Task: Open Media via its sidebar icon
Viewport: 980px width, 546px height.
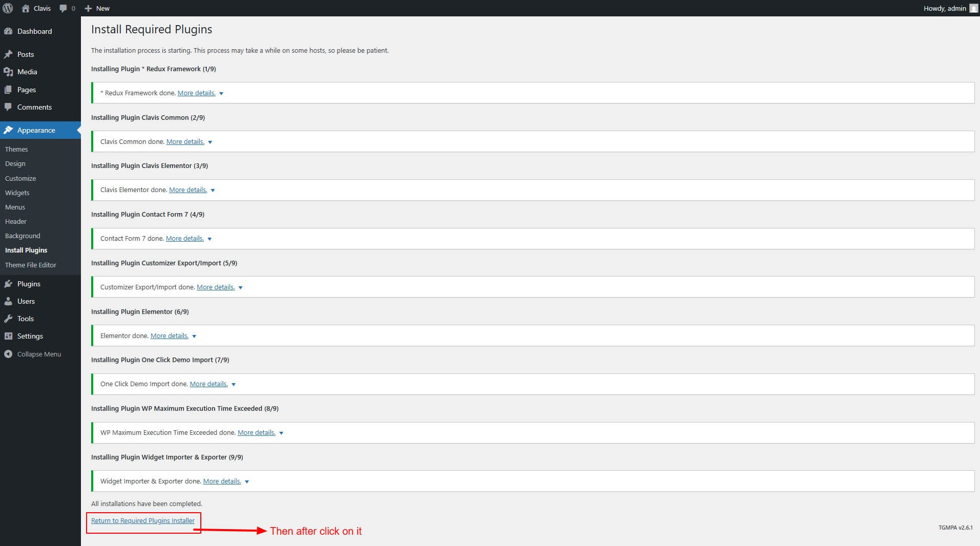Action: click(x=8, y=72)
